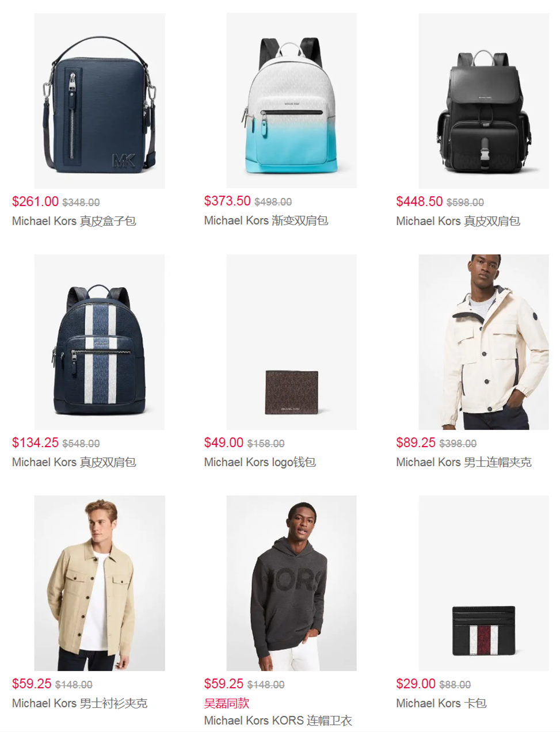Open the beige shirt jacket photo
This screenshot has height=732, width=560.
pyautogui.click(x=100, y=583)
